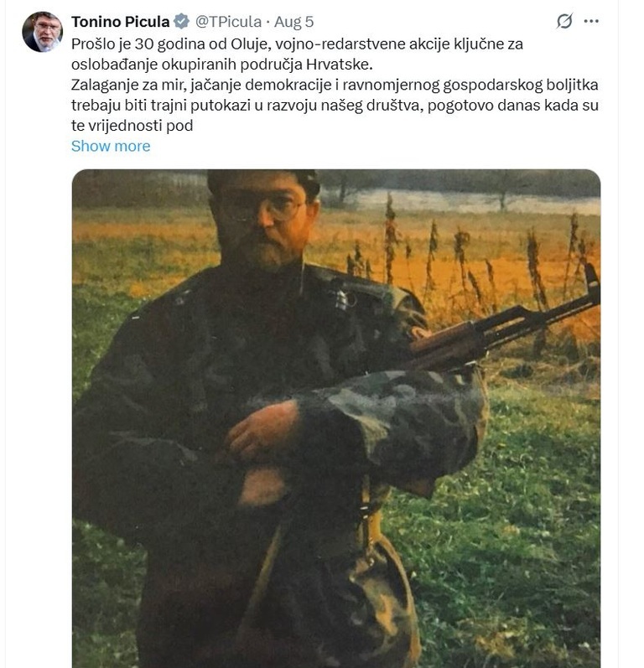Image resolution: width=644 pixels, height=668 pixels.
Task: Click the dot separator before Aug 5
Action: tap(267, 22)
